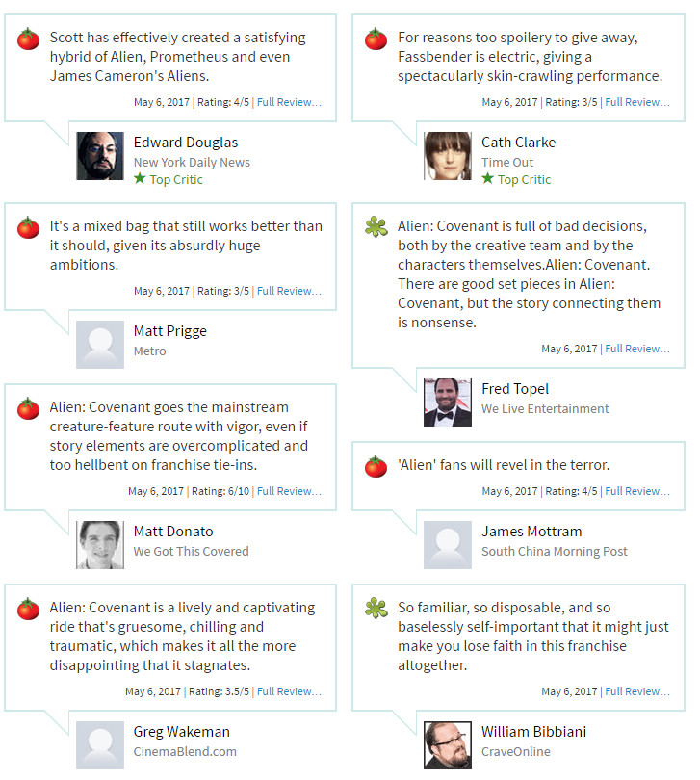Click Edward Douglas's profile photo
Screen dimensions: 700x780
(x=100, y=156)
